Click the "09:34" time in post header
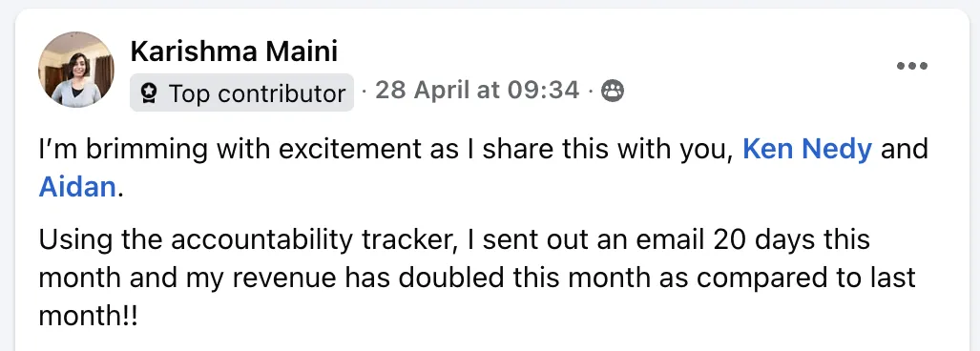The image size is (980, 351). tap(543, 92)
